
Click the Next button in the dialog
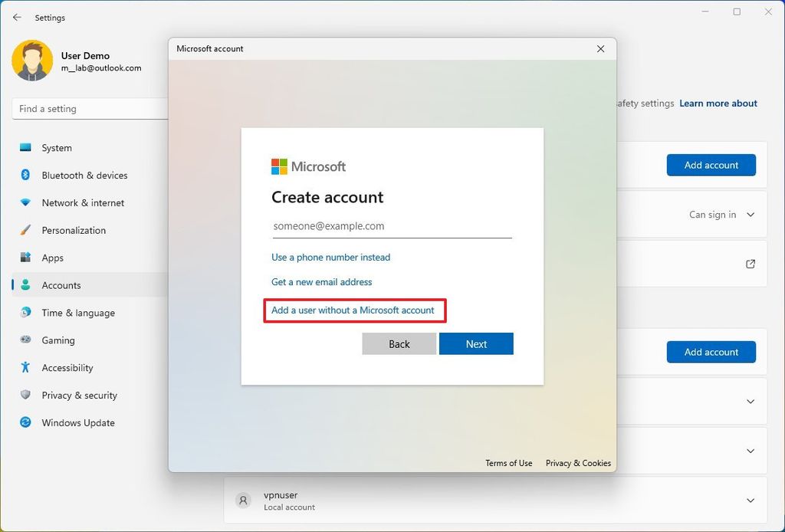tap(476, 343)
